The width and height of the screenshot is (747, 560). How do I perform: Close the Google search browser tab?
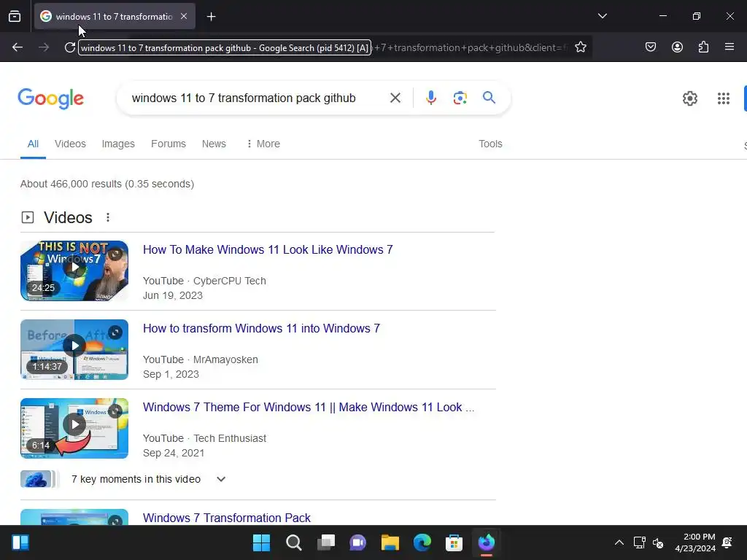[x=184, y=16]
